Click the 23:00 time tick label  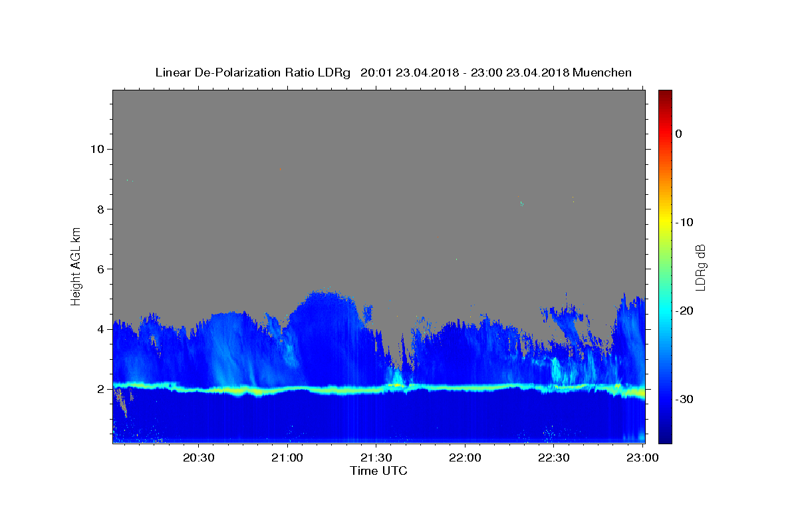pos(642,458)
